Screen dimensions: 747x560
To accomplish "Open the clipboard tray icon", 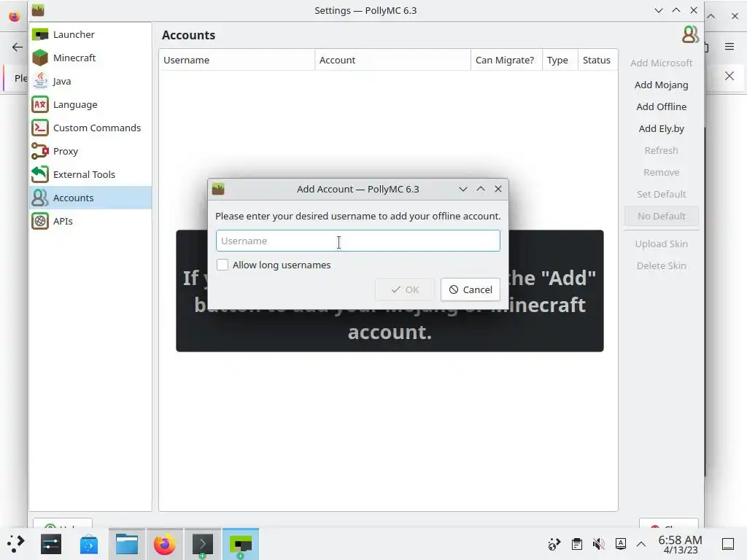I will 577,544.
